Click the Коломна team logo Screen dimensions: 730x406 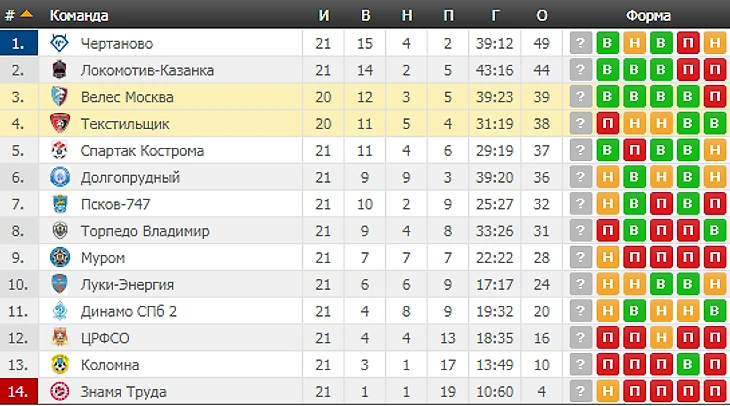click(60, 365)
